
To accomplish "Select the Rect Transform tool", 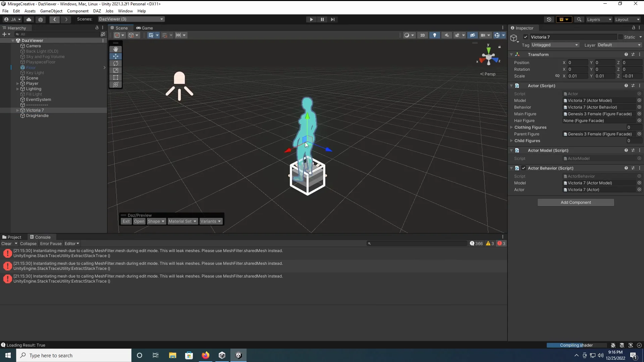I will [116, 77].
